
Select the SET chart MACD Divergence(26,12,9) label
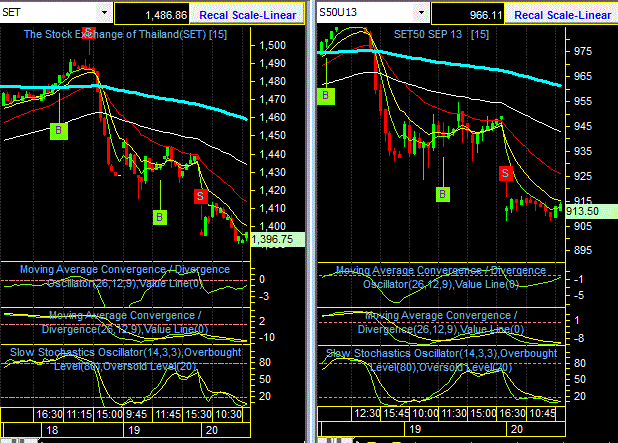pos(125,322)
